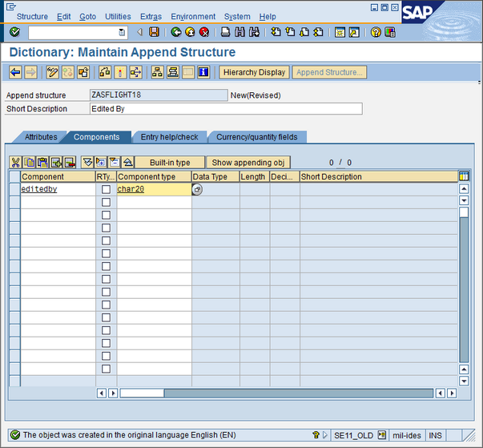Click the Short Description column header
The height and width of the screenshot is (448, 483).
(x=379, y=176)
